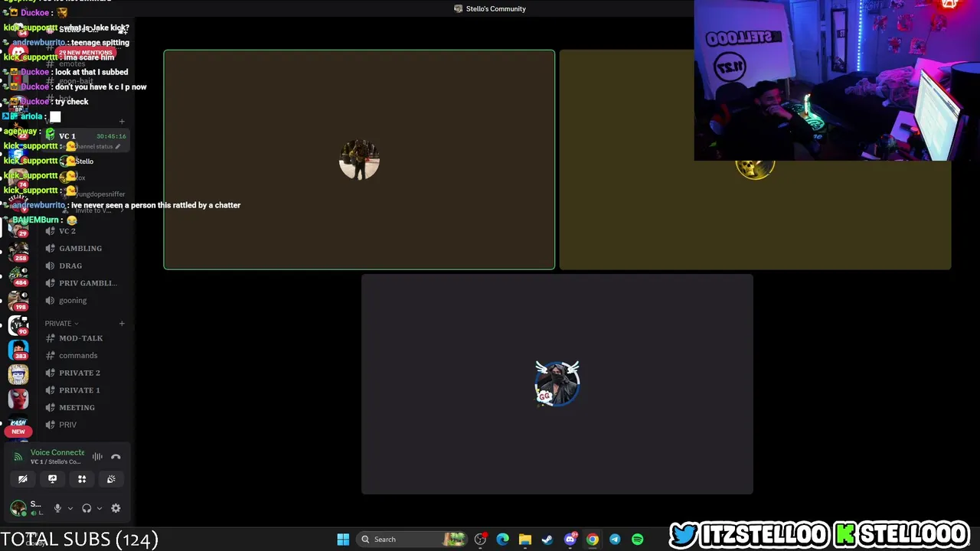Jump to the NEW unread servers pill
This screenshot has height=551, width=980.
click(18, 432)
